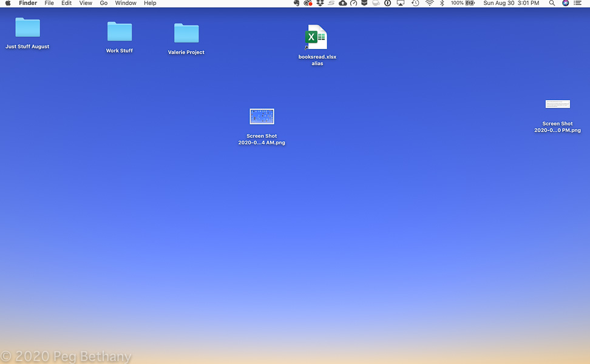Click the Screen Shot 2020-0...4 AM.png name

pyautogui.click(x=262, y=139)
